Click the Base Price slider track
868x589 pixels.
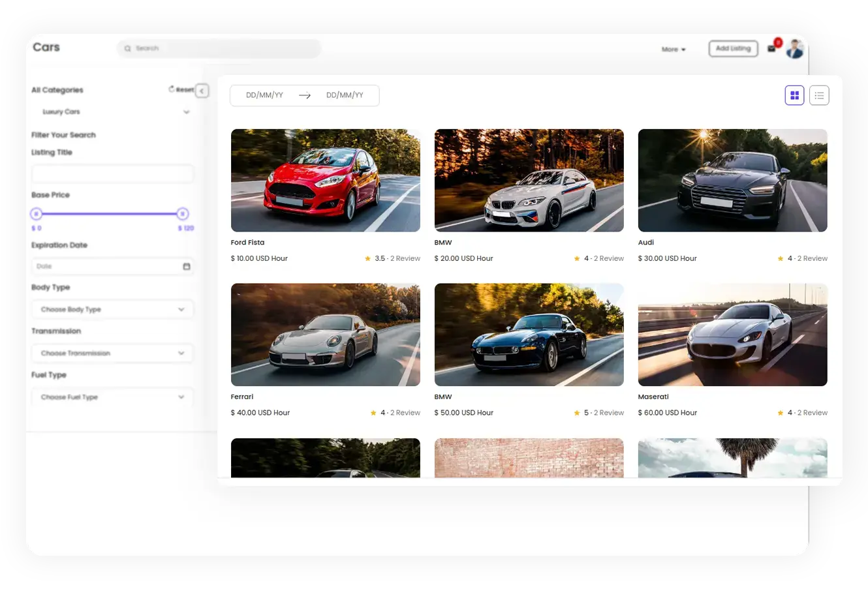(x=110, y=213)
